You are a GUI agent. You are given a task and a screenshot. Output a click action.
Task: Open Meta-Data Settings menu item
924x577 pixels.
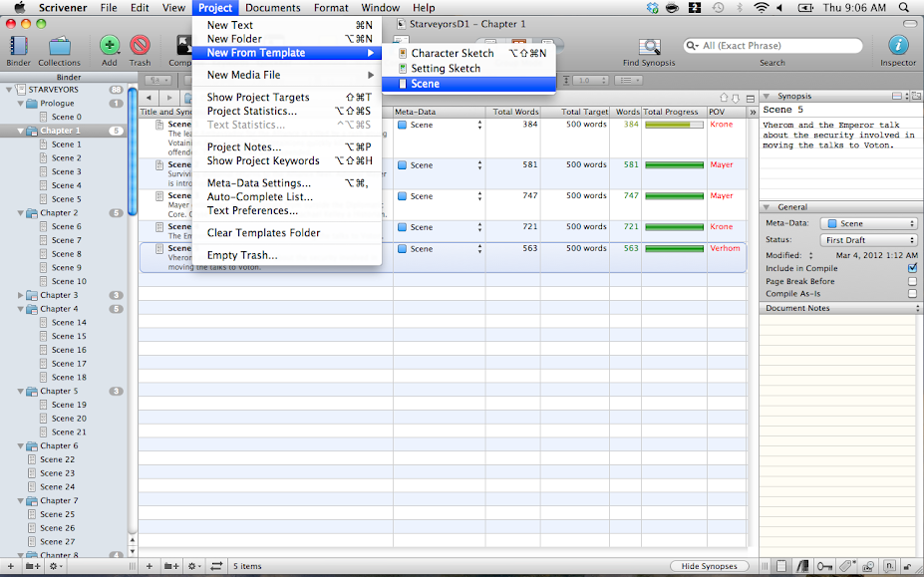[x=287, y=183]
